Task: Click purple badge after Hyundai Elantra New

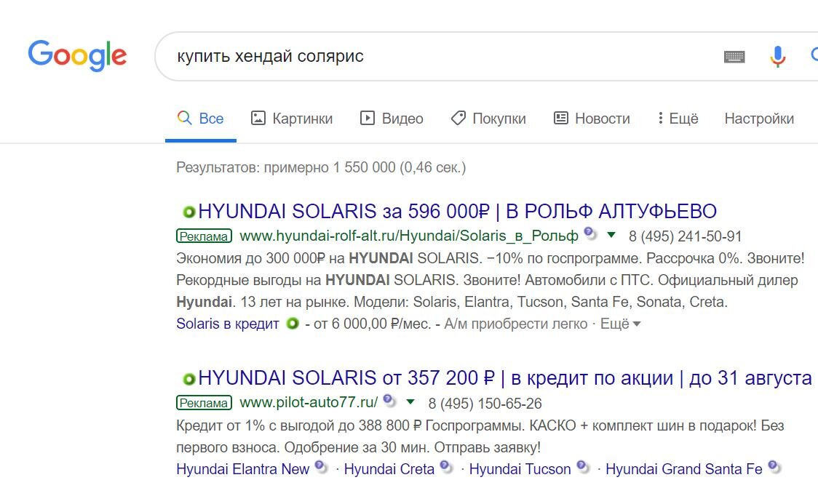Action: click(x=321, y=467)
